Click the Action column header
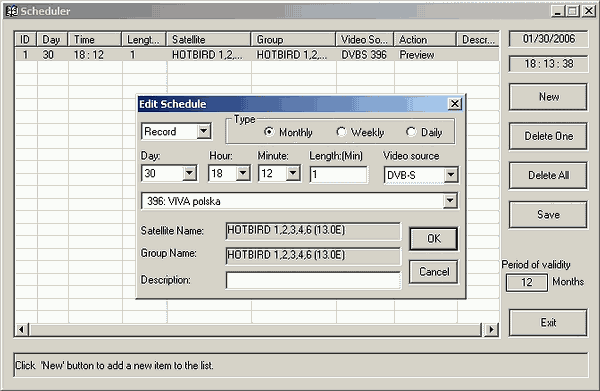Image resolution: width=600 pixels, height=391 pixels. point(425,39)
